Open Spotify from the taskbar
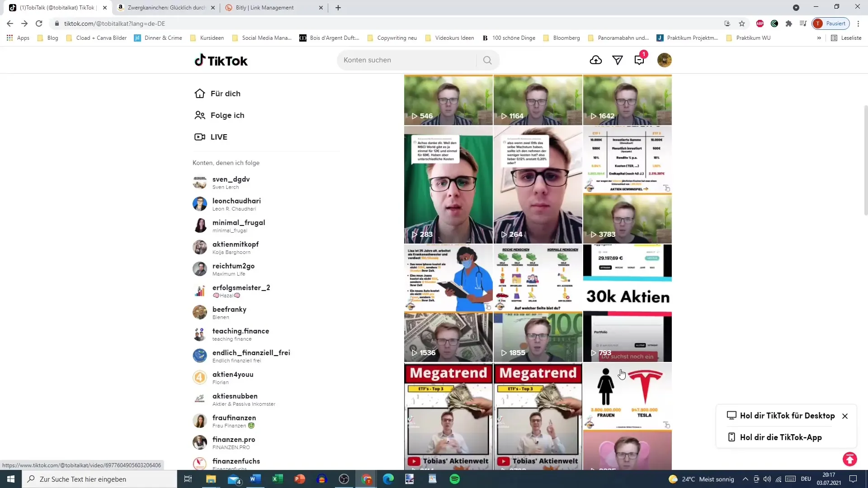Screen dimensions: 868x488 (455, 479)
